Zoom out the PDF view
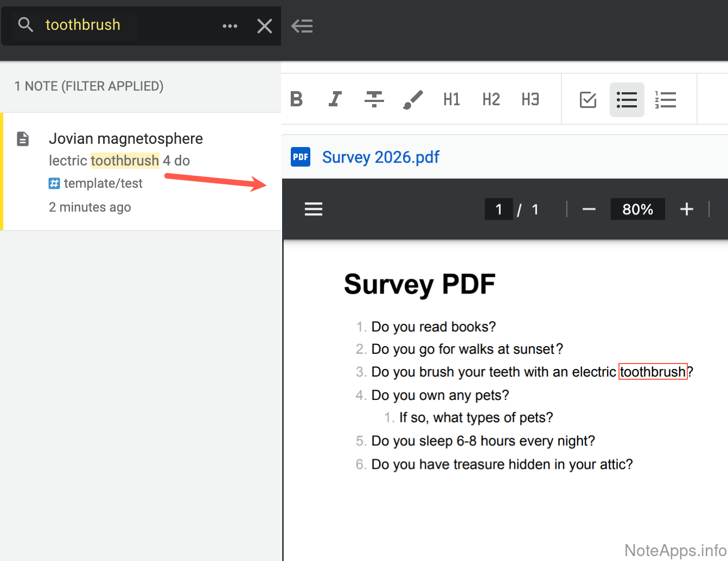 coord(589,209)
